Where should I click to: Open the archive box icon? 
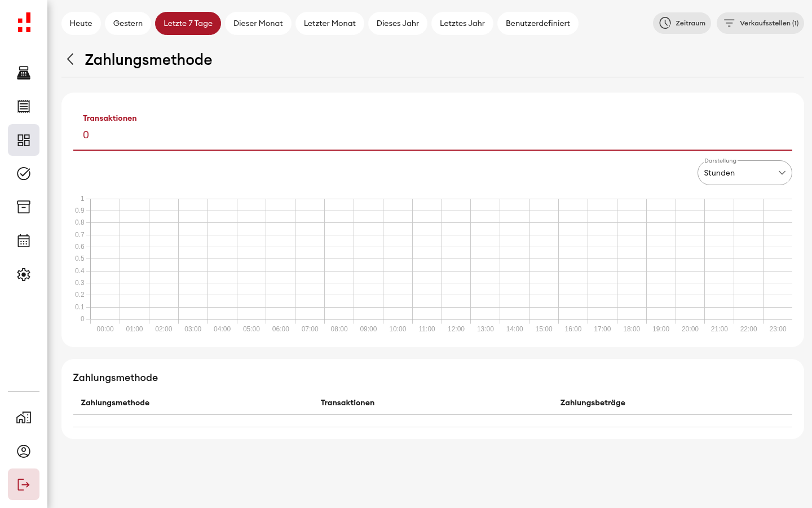(24, 207)
